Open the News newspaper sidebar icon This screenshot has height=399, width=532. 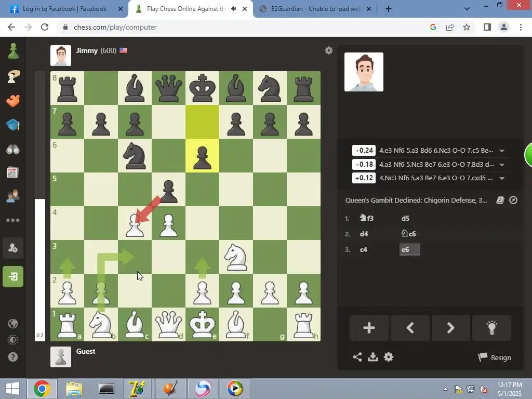12,172
